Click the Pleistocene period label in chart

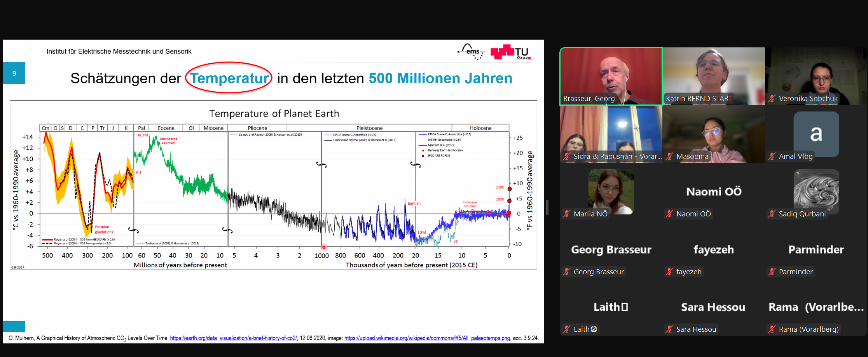coord(369,128)
